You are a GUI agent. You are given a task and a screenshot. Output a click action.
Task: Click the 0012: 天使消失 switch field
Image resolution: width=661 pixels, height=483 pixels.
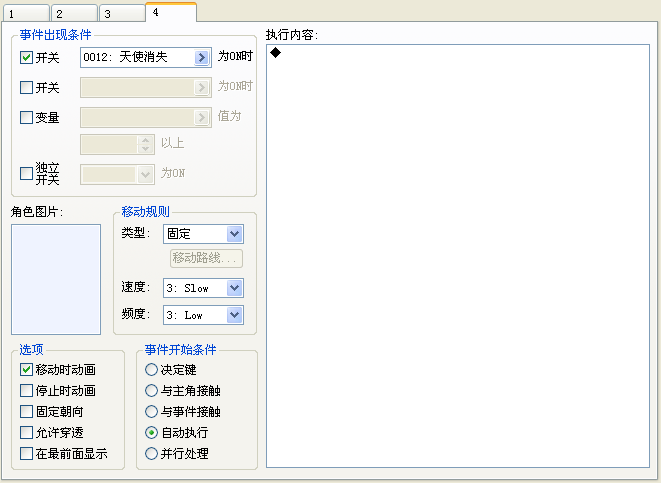coord(146,57)
